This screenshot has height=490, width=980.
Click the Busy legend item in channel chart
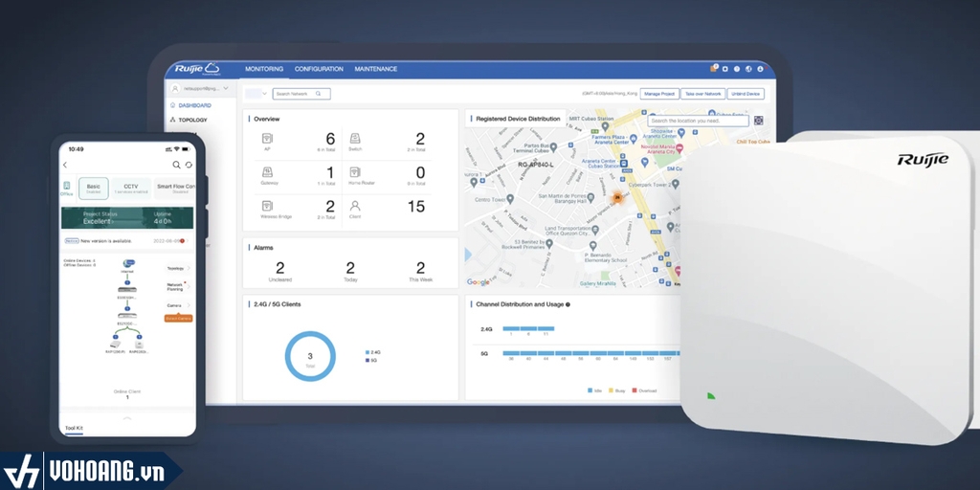(x=615, y=390)
